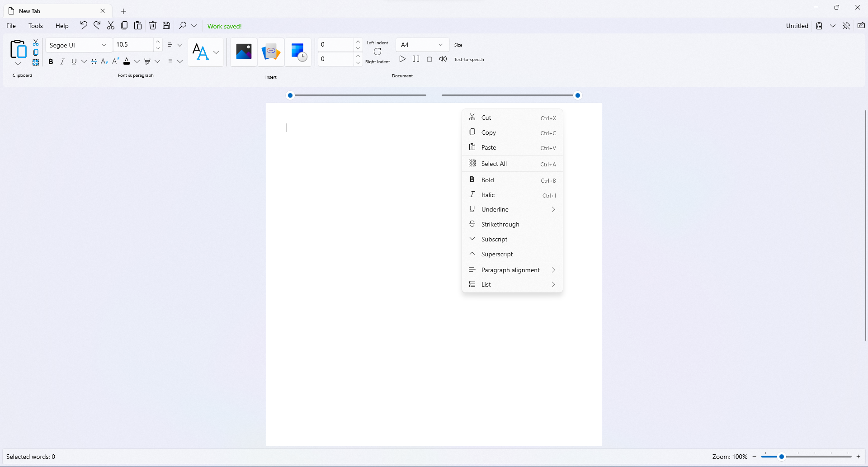This screenshot has height=467, width=868.
Task: Adjust the zoom slider at bottom right
Action: click(x=782, y=457)
